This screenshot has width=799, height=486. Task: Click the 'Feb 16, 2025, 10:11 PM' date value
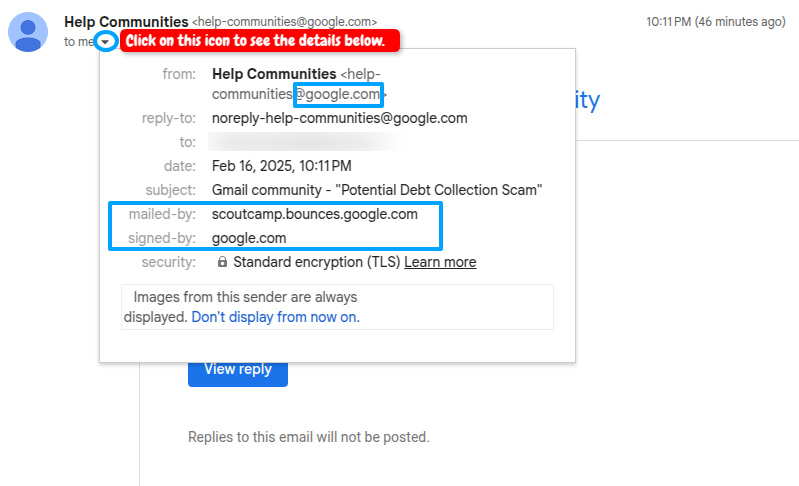pos(281,166)
